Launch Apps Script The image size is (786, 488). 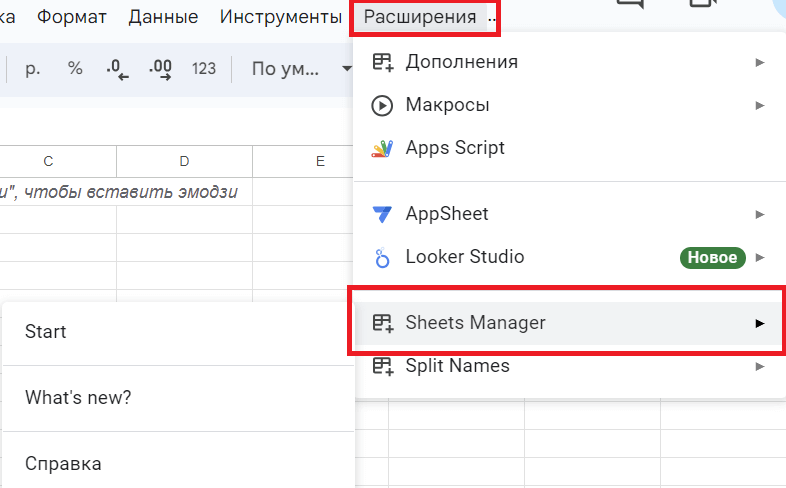[x=569, y=148]
